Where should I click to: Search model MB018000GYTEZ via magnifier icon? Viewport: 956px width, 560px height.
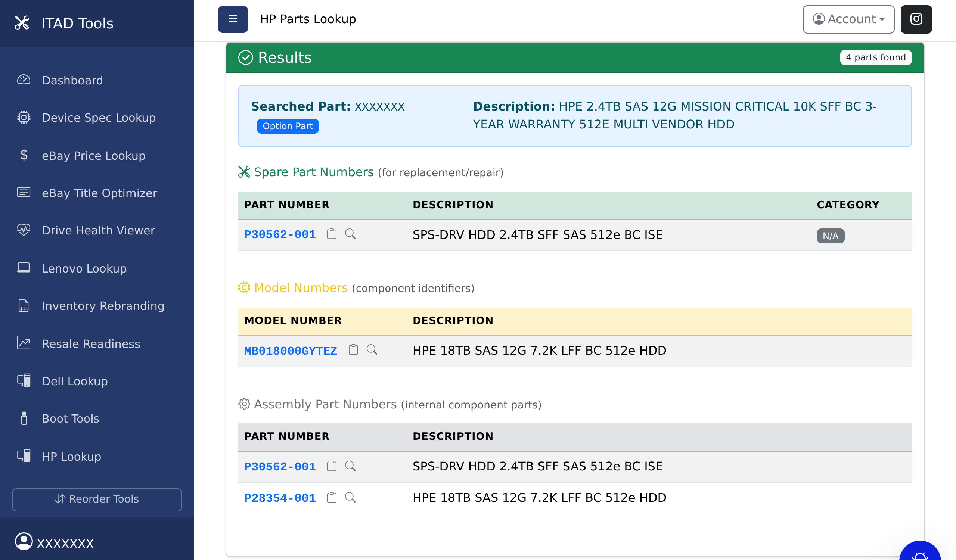point(372,349)
